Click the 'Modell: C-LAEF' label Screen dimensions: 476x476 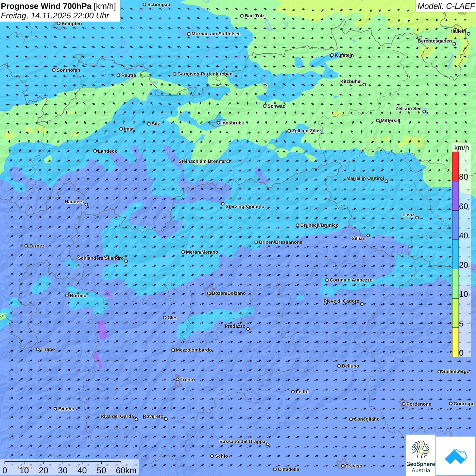point(446,6)
